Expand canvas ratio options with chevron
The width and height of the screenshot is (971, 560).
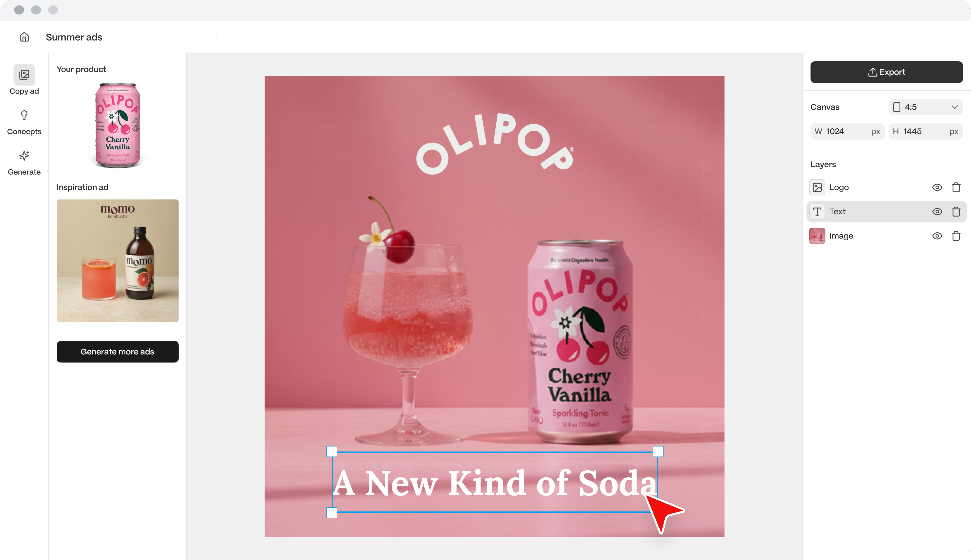[x=954, y=107]
